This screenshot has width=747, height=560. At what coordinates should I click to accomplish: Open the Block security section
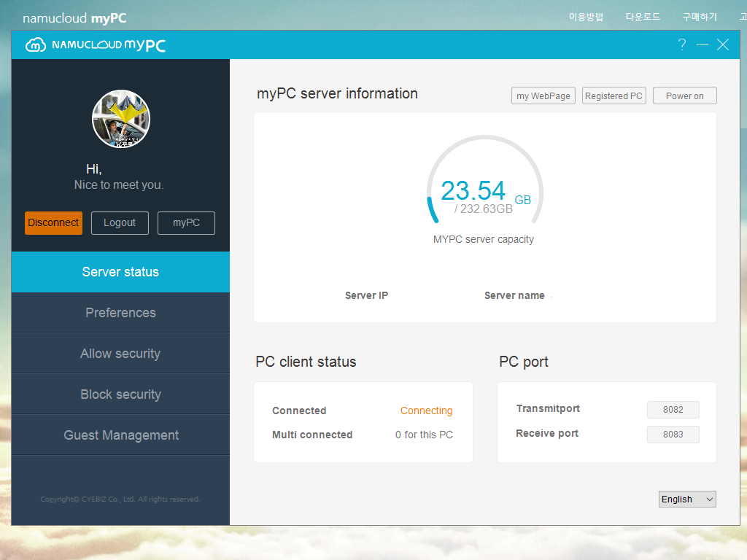pyautogui.click(x=120, y=394)
